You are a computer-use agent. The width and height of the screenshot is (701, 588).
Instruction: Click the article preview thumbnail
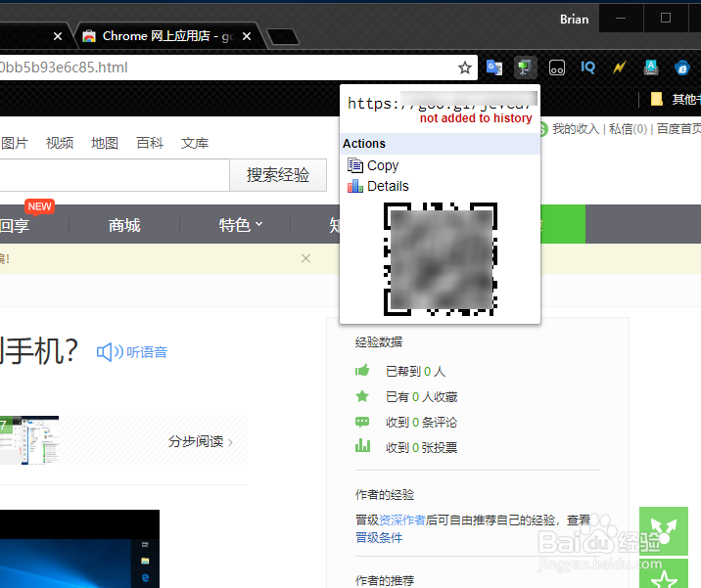coord(29,440)
